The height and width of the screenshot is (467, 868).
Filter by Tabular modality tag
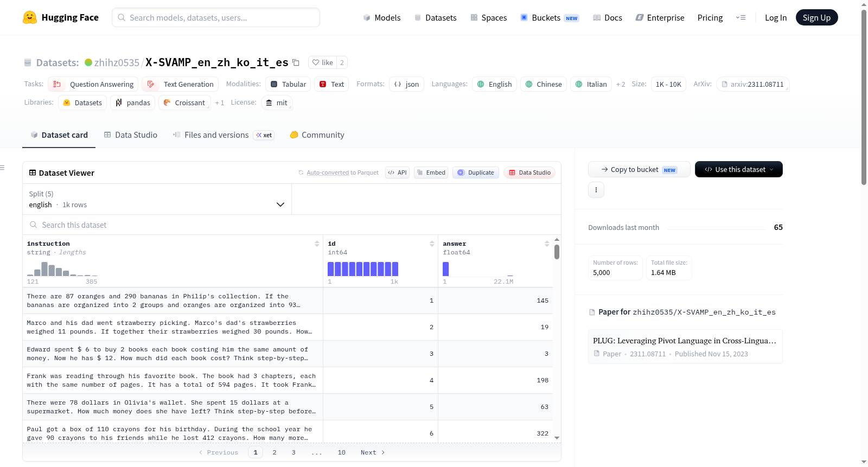tap(288, 84)
